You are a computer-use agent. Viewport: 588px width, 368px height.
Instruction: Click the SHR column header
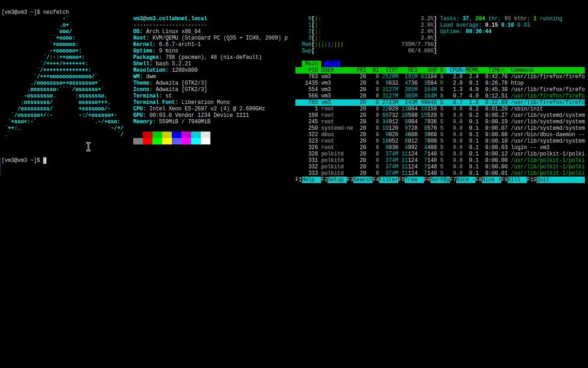point(432,70)
